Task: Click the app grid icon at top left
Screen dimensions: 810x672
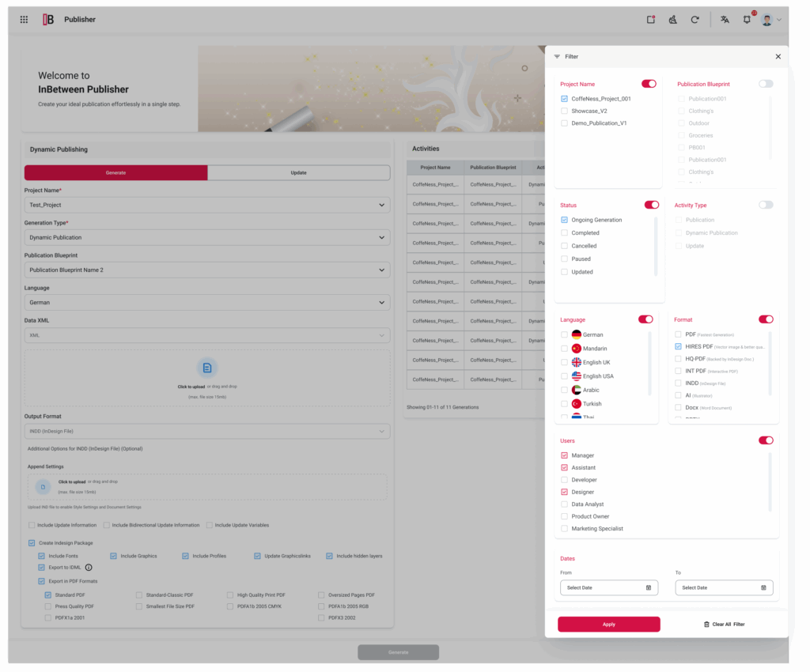Action: point(25,19)
